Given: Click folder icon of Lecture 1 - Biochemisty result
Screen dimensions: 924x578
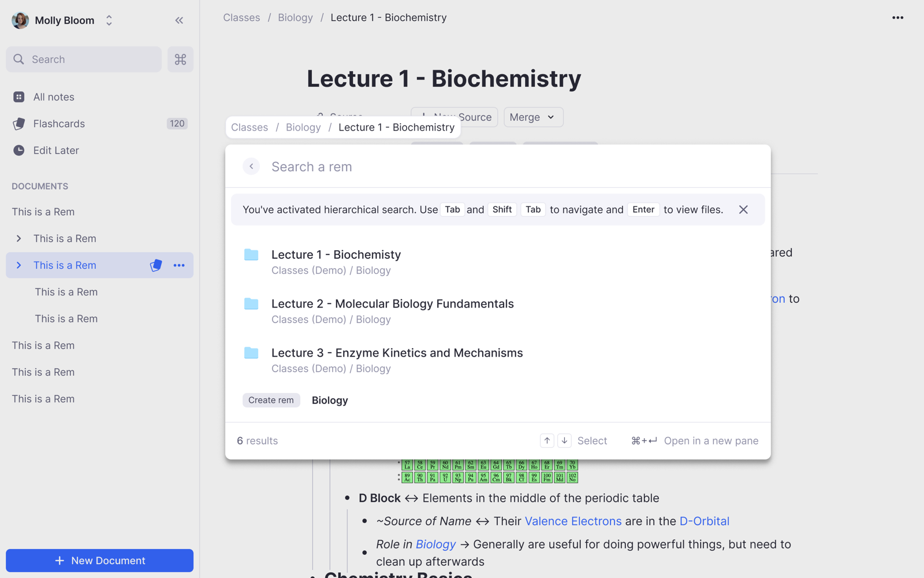Looking at the screenshot, I should [x=251, y=254].
